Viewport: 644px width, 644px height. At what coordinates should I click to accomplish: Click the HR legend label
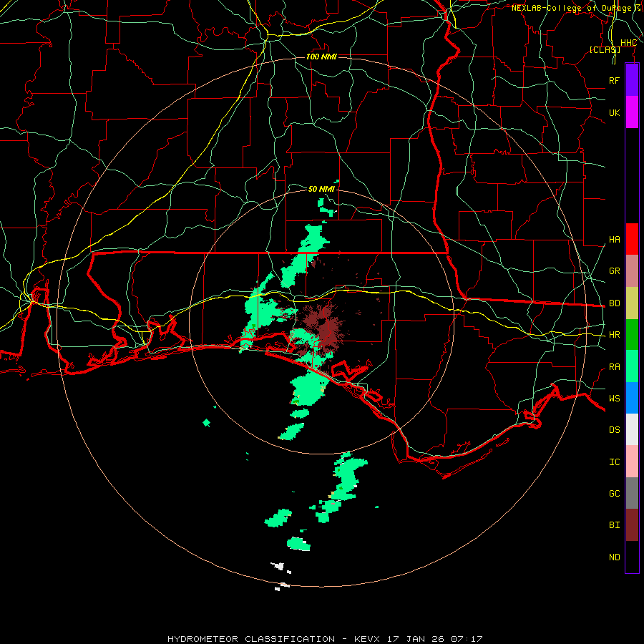coord(614,335)
